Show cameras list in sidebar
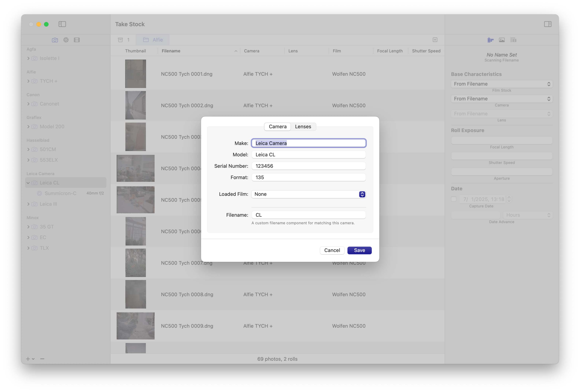This screenshot has width=580, height=392. [55, 40]
